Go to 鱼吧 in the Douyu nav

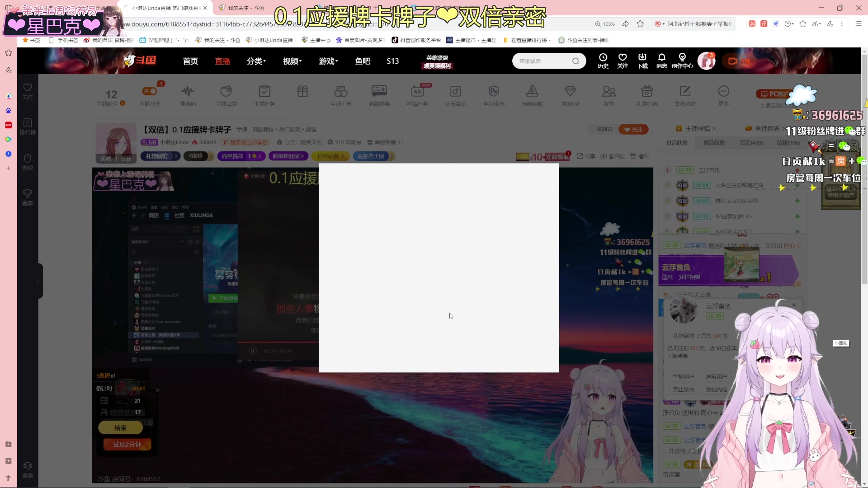[363, 61]
